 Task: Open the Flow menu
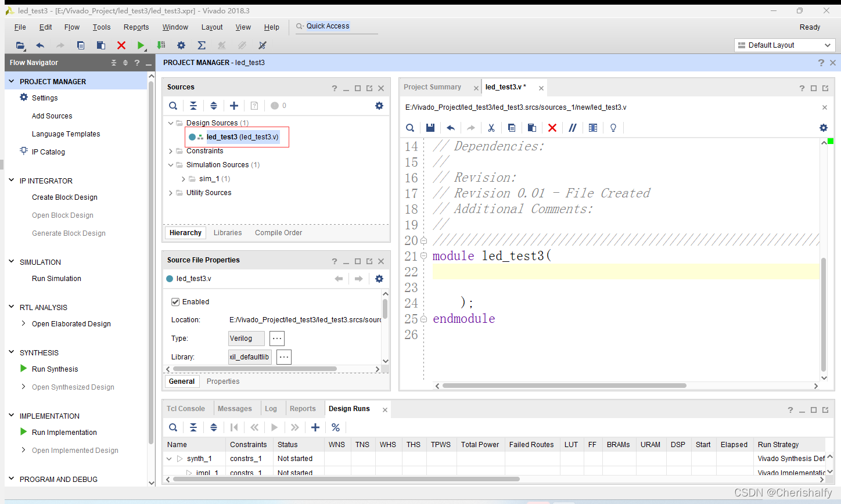[x=72, y=27]
